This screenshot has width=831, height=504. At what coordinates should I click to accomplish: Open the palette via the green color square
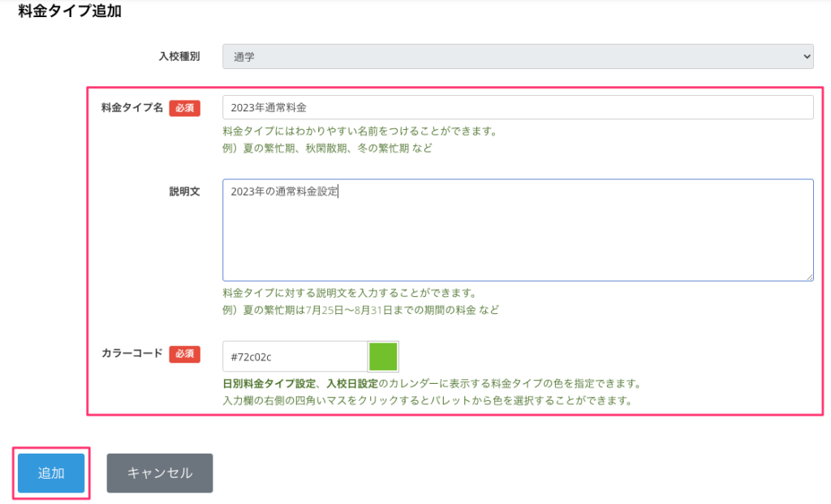(383, 356)
